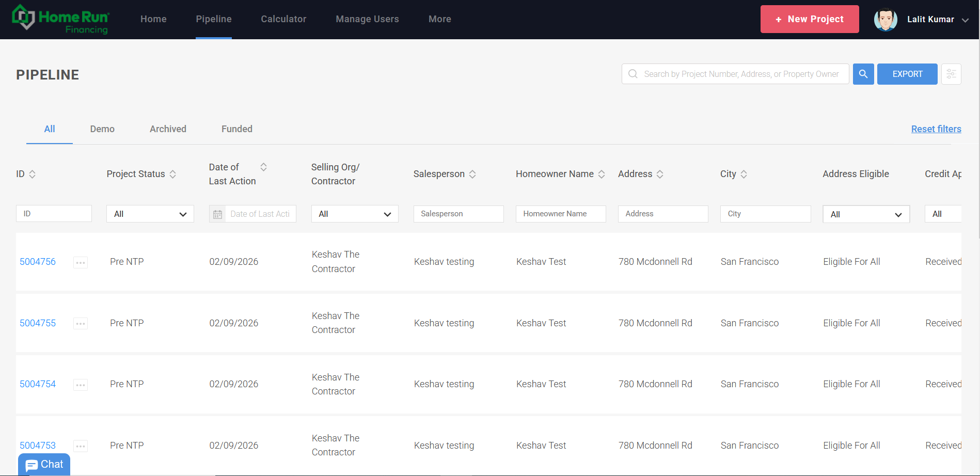Screen dimensions: 980x476
Task: Expand the Project Status filter dropdown
Action: pos(150,214)
